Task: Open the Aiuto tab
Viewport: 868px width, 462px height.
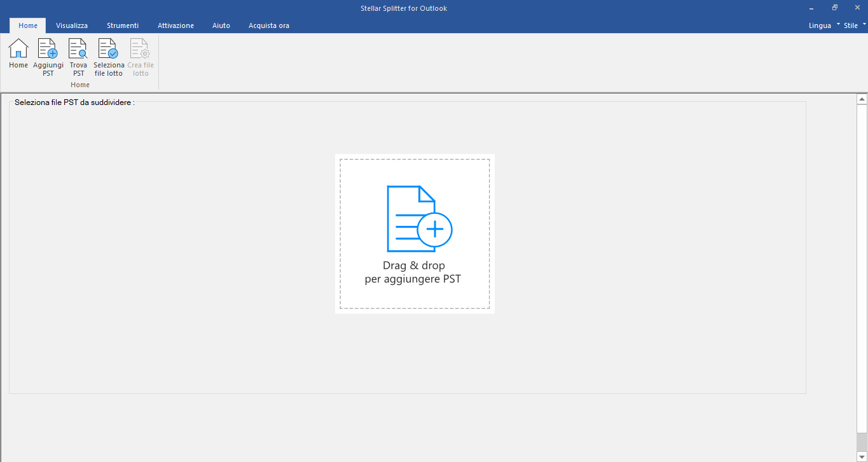Action: click(221, 25)
